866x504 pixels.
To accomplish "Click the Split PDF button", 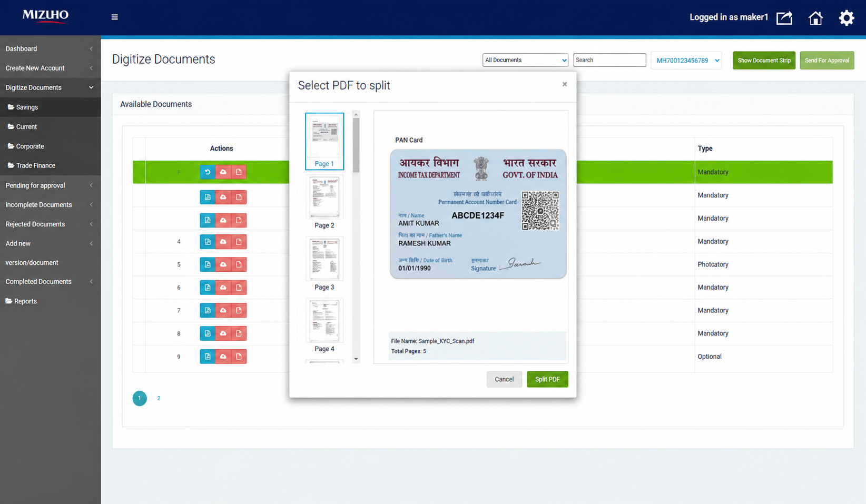I will click(x=547, y=379).
